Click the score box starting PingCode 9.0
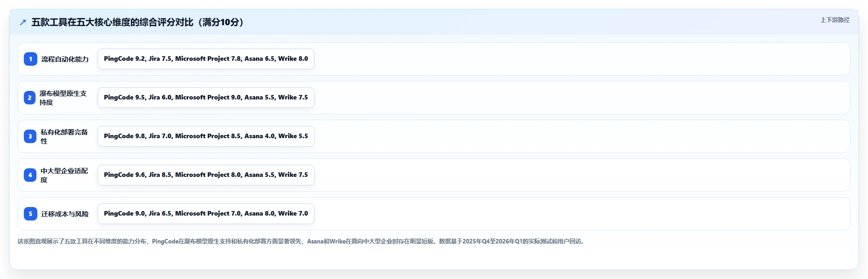Image resolution: width=868 pixels, height=279 pixels. click(206, 214)
